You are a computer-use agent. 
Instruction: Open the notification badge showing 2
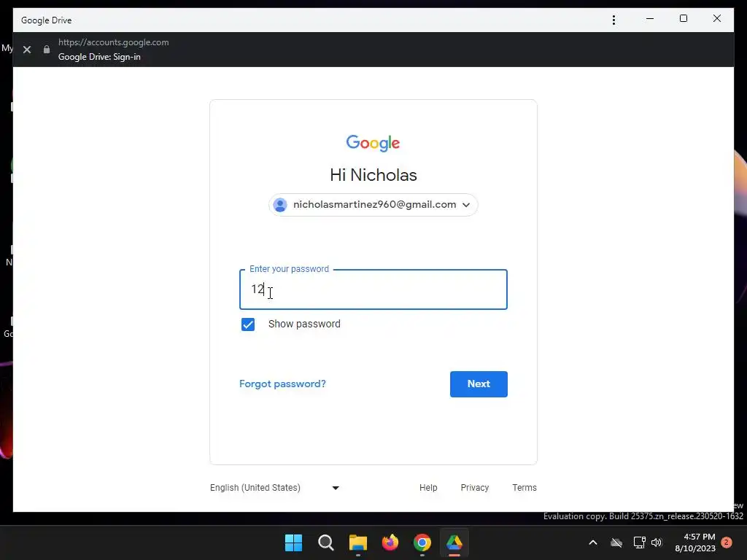727,542
